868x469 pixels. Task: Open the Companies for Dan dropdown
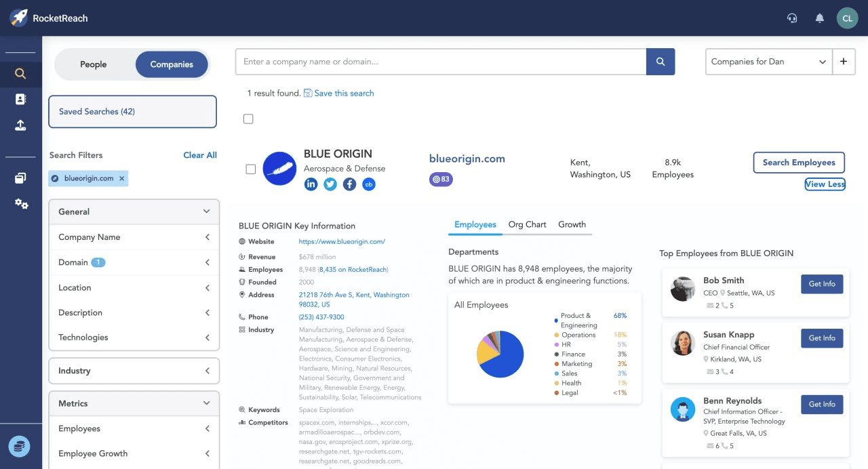[769, 62]
